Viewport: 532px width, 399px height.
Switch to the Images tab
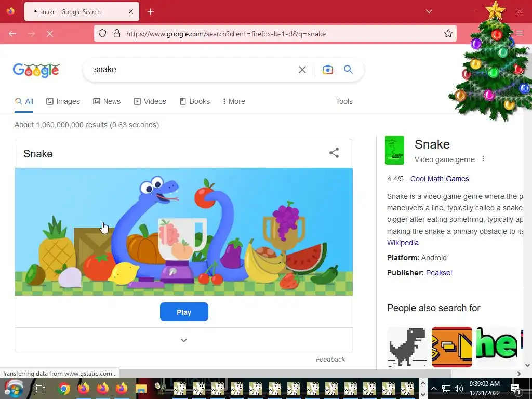(x=63, y=101)
